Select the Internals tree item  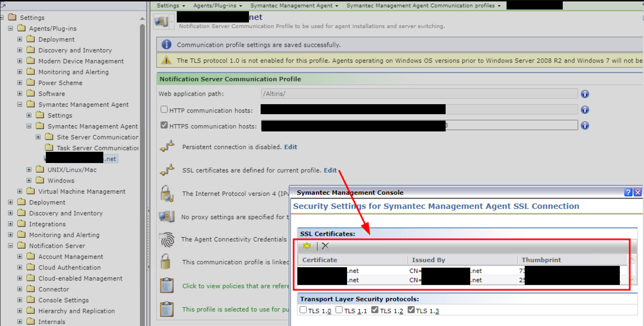[52, 322]
